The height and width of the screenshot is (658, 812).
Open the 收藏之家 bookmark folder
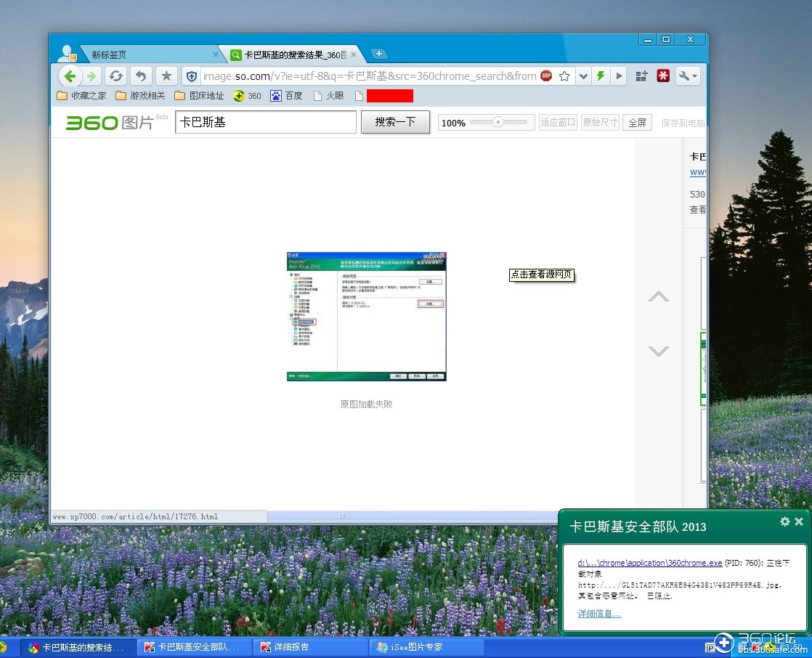(81, 96)
